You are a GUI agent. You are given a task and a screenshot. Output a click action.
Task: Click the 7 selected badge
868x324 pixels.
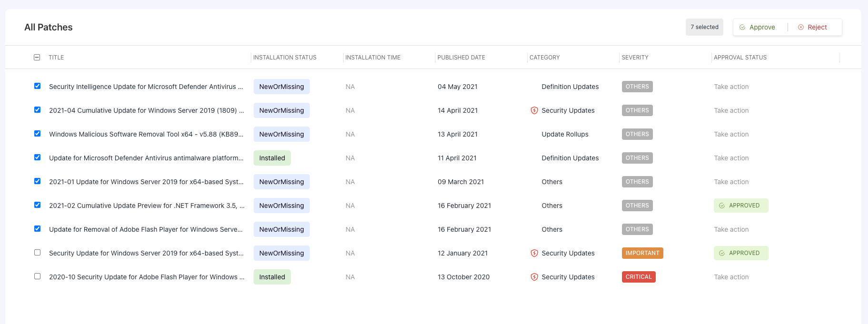coord(704,27)
